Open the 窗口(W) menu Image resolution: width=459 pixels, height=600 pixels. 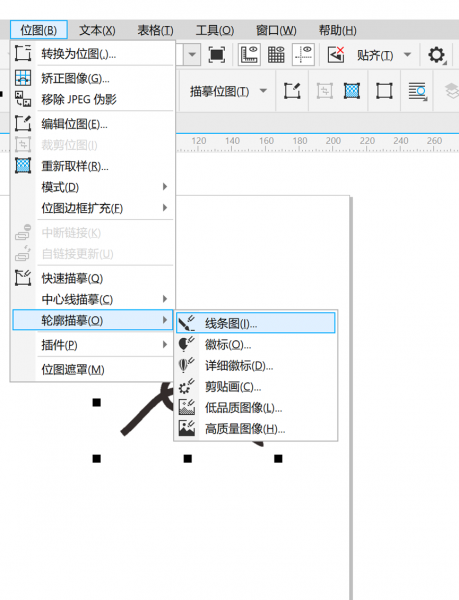pyautogui.click(x=276, y=30)
